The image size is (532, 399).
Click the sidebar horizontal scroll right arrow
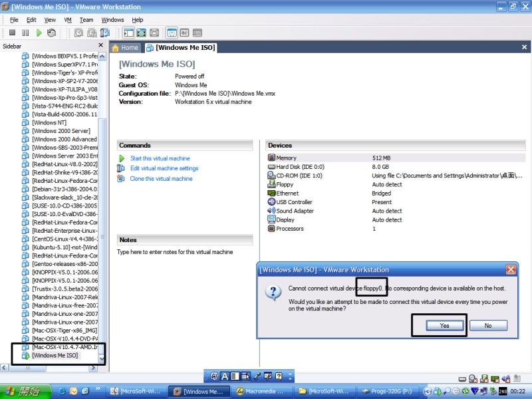tap(93, 368)
